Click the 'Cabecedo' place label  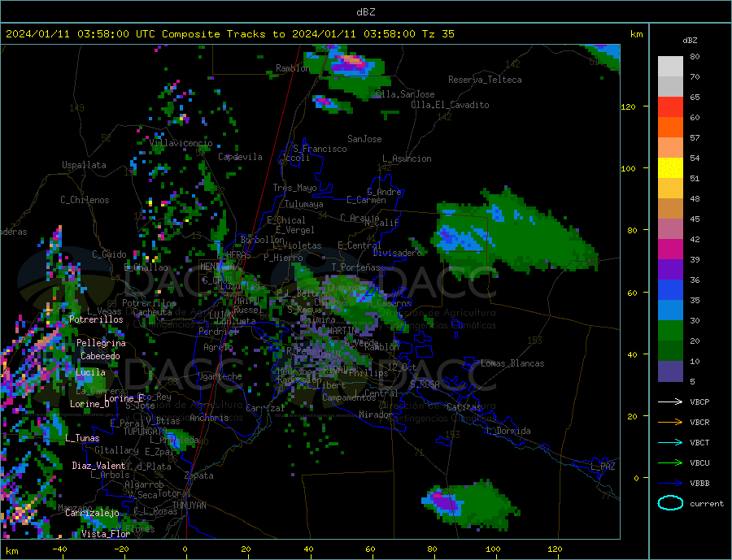click(x=100, y=356)
